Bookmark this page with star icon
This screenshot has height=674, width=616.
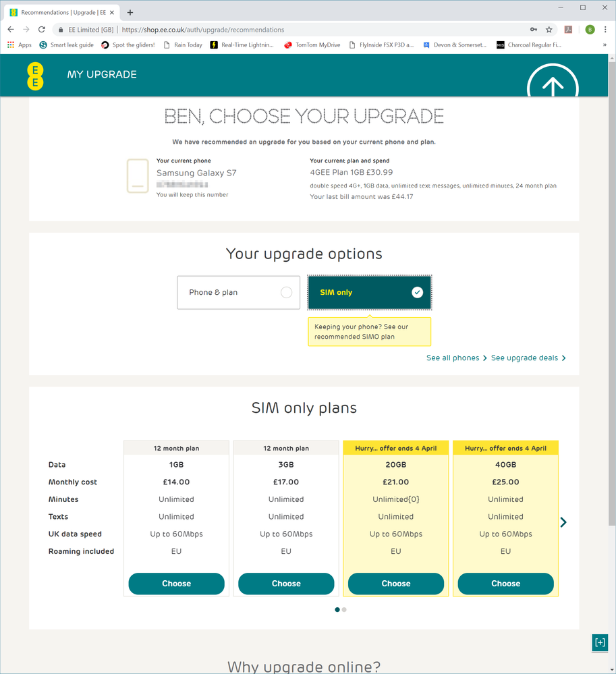click(x=549, y=30)
